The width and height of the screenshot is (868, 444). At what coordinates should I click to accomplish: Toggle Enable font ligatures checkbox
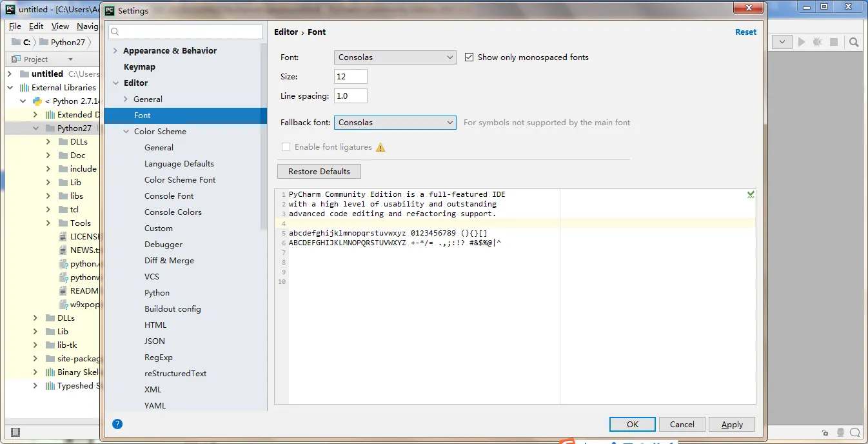(286, 147)
